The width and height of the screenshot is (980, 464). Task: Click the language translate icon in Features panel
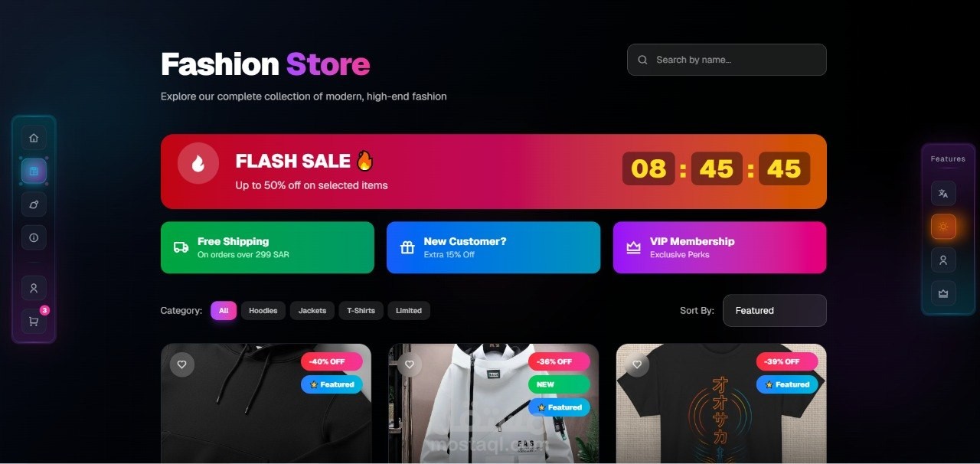point(943,193)
